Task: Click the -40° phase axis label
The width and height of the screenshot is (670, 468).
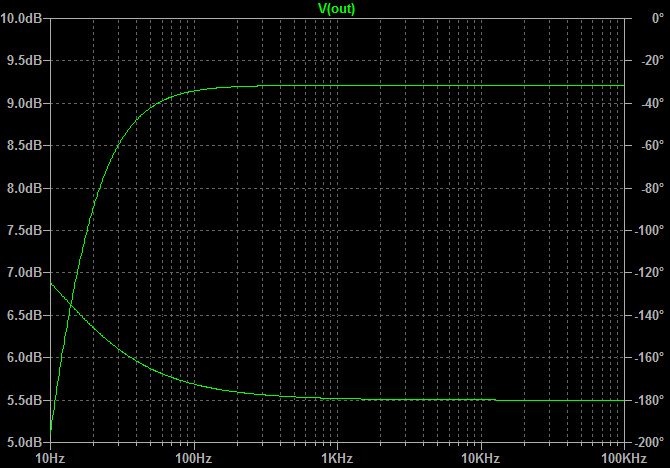Action: (x=653, y=103)
